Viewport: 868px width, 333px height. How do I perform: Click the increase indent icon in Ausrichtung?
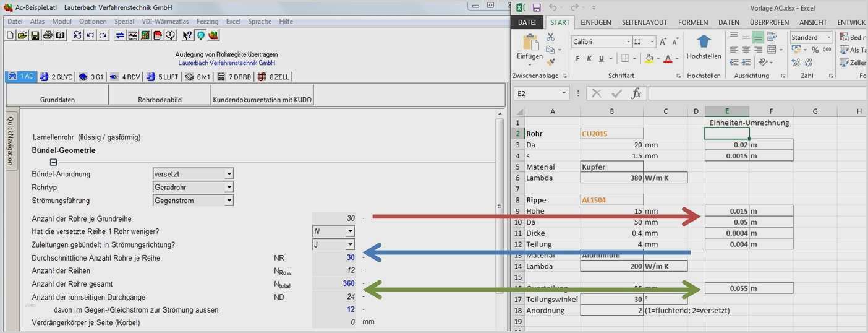[x=746, y=63]
